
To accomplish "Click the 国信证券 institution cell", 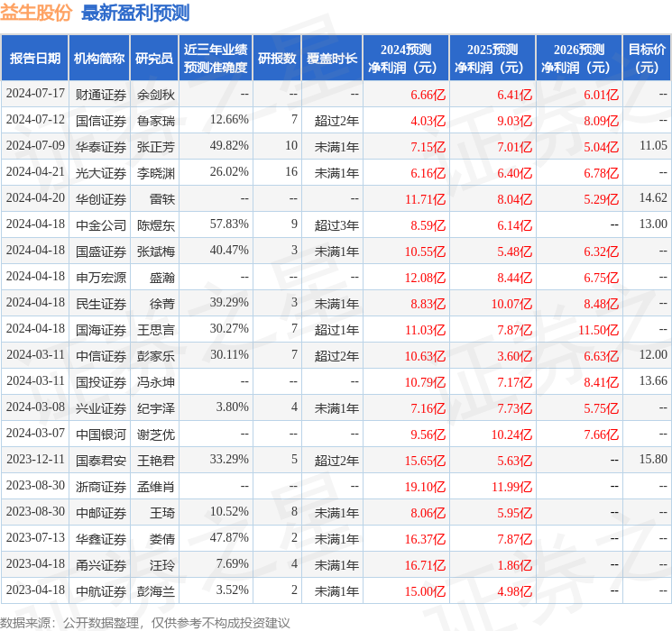I will [x=101, y=121].
